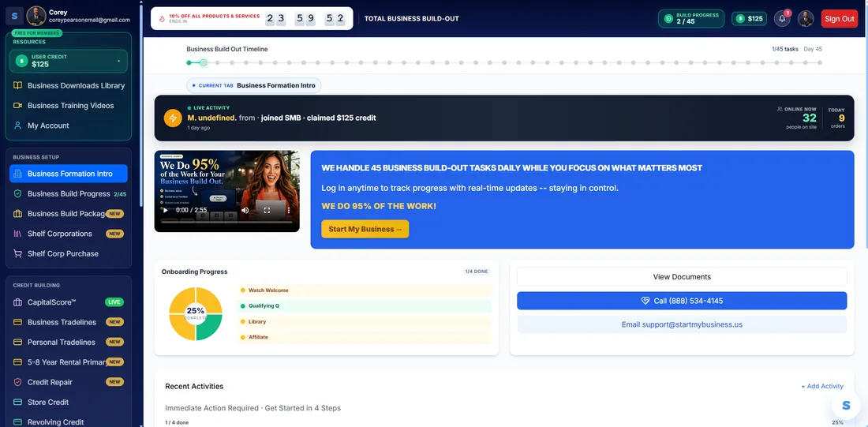Click Corey's profile avatar in sidebar
This screenshot has height=427, width=868.
pos(36,16)
